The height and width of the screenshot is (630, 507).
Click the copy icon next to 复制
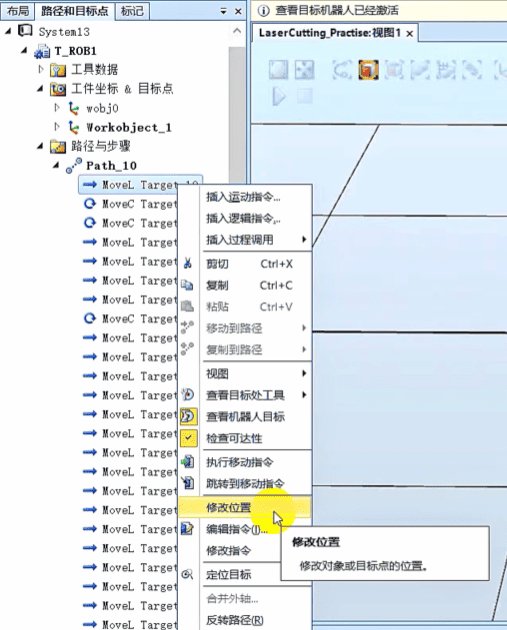click(x=188, y=285)
